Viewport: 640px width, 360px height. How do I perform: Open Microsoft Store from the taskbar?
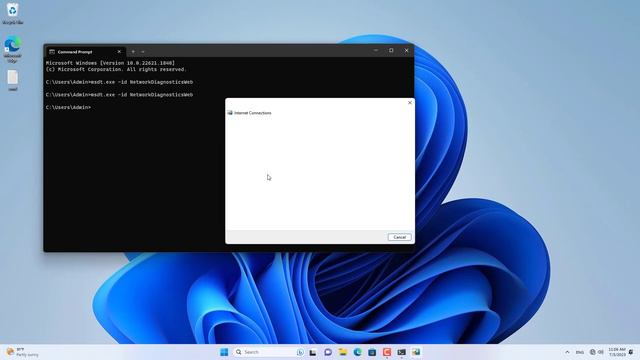click(x=372, y=352)
